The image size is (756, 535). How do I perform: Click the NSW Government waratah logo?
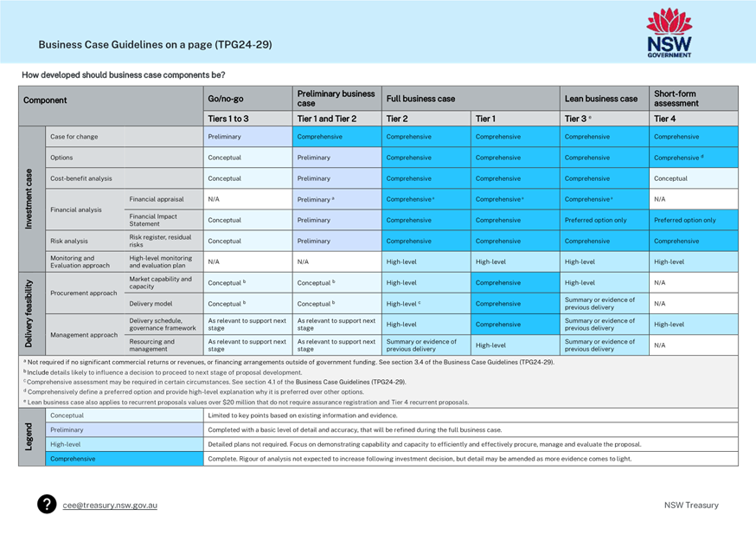(x=670, y=33)
